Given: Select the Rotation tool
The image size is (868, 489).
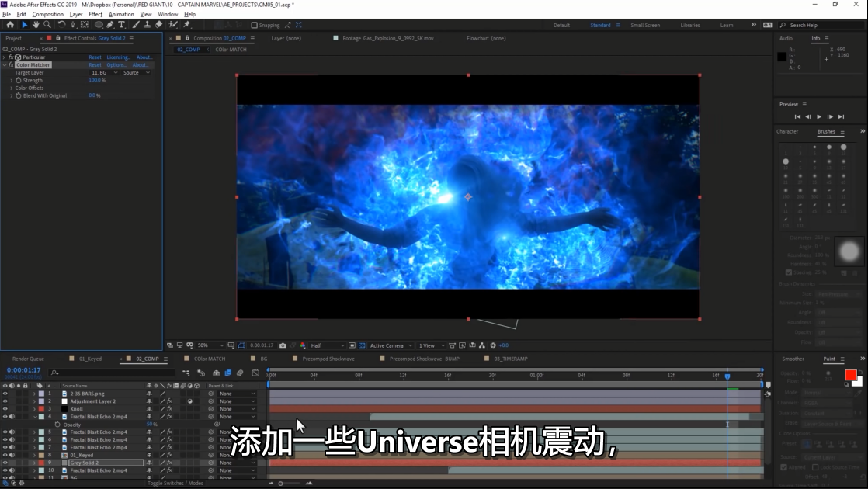Looking at the screenshot, I should pyautogui.click(x=61, y=25).
